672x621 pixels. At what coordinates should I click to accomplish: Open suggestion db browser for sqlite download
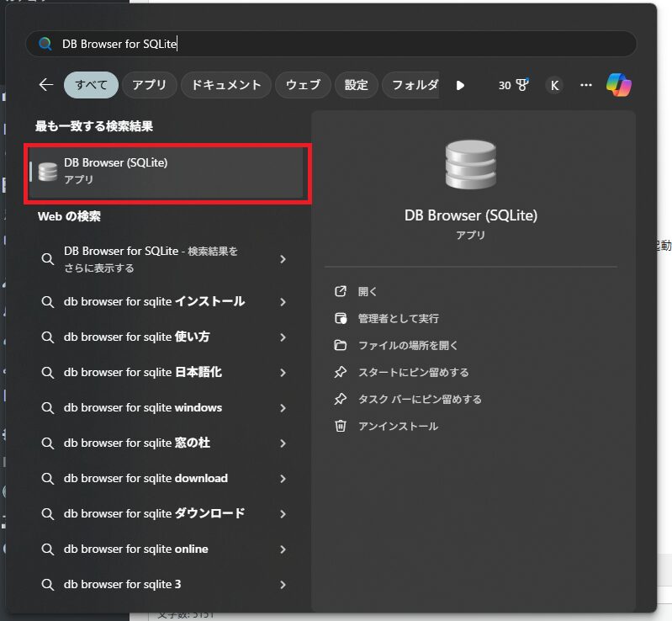[167, 479]
